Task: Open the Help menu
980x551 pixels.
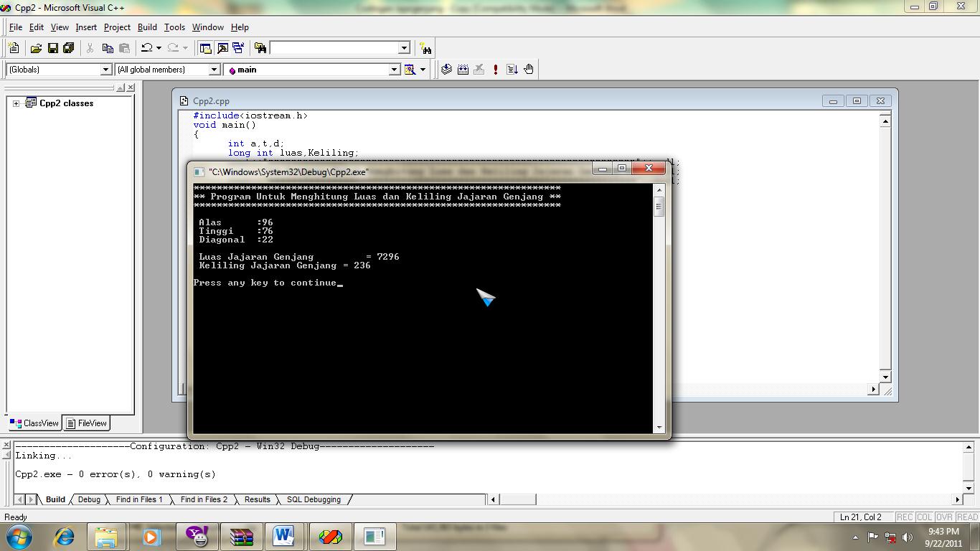Action: (x=240, y=27)
